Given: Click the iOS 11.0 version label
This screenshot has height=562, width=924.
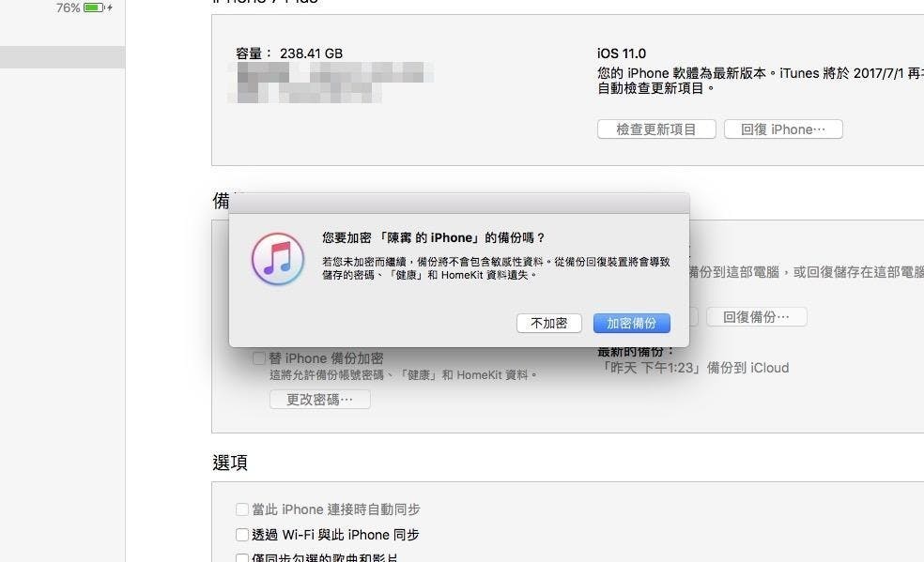Looking at the screenshot, I should click(x=621, y=53).
